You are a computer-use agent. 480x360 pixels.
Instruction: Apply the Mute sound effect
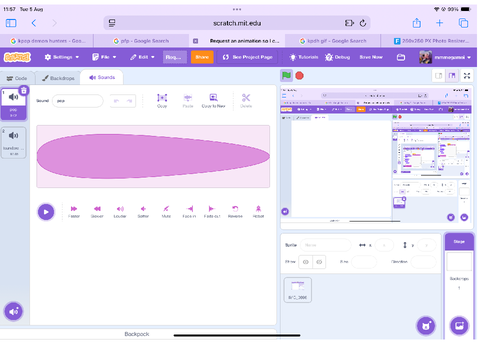coord(166,211)
